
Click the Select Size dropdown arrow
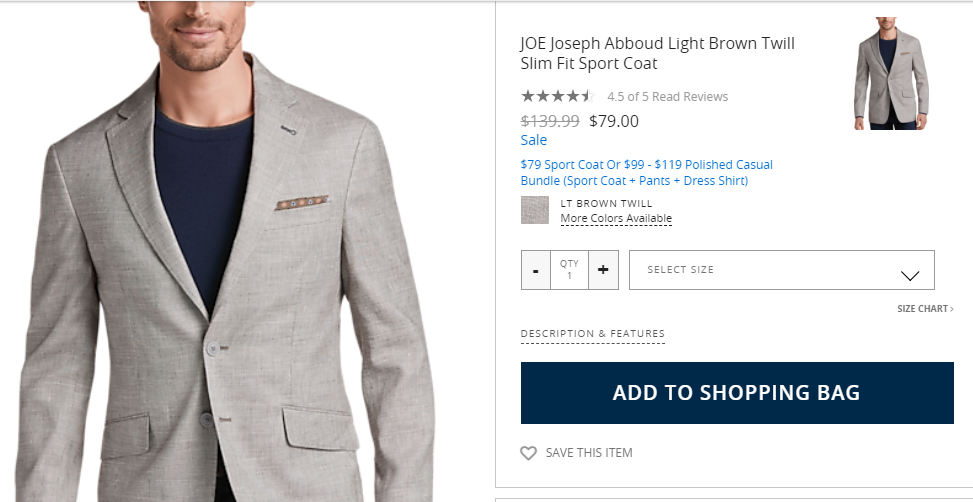910,276
